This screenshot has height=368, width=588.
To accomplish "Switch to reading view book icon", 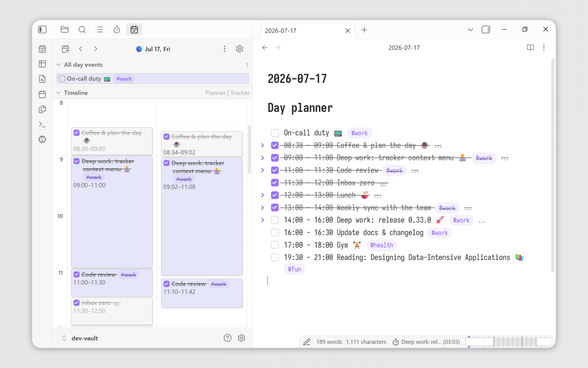I will [530, 48].
